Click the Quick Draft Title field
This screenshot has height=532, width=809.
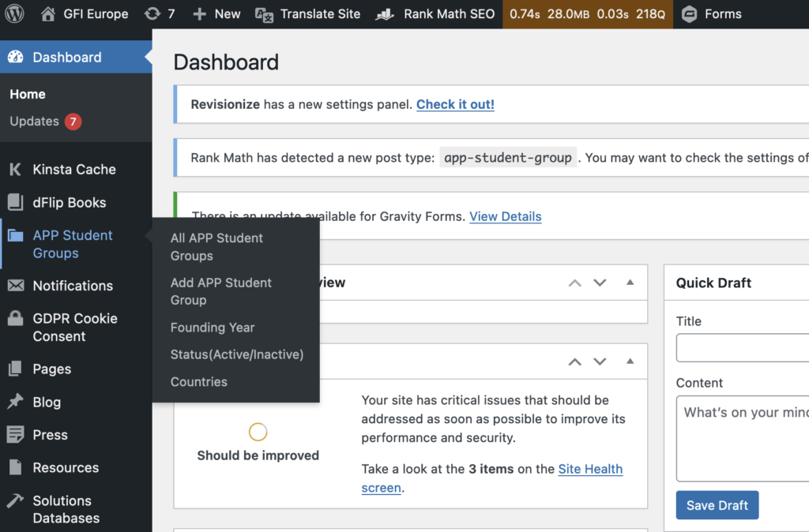tap(743, 347)
